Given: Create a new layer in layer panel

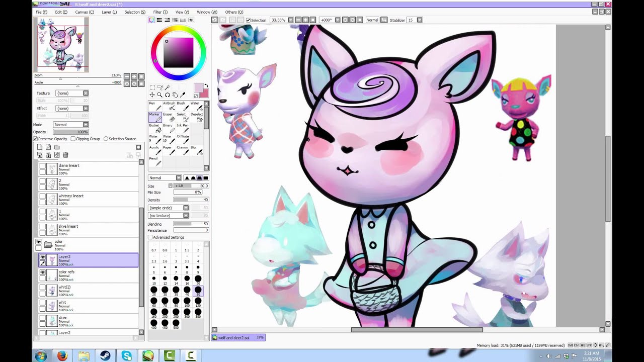Looking at the screenshot, I should (40, 147).
